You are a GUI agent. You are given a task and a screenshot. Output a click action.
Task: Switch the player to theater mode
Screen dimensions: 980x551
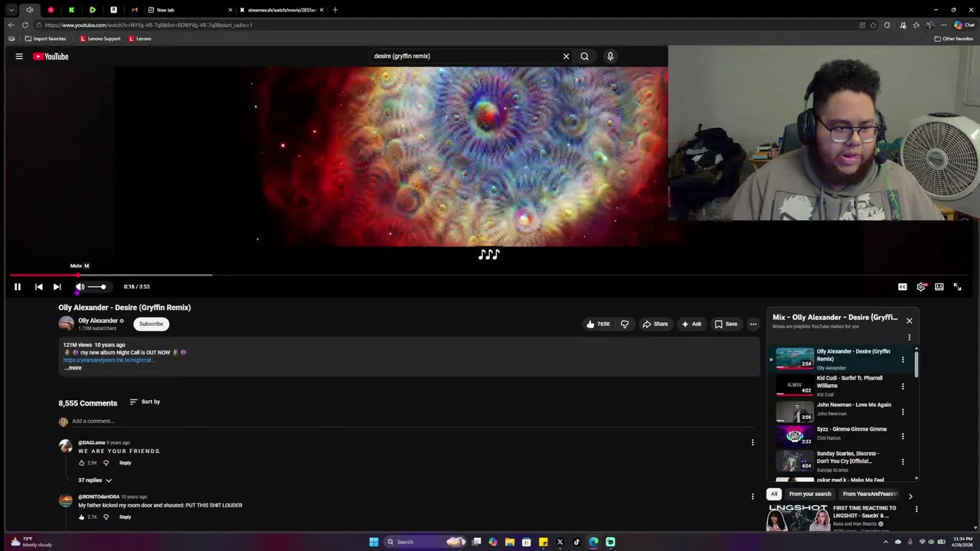939,287
